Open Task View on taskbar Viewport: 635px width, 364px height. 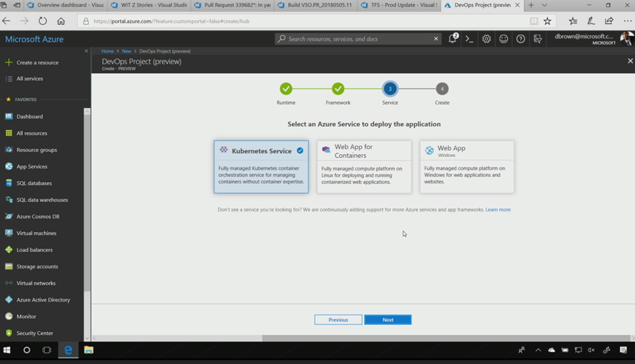coord(47,350)
